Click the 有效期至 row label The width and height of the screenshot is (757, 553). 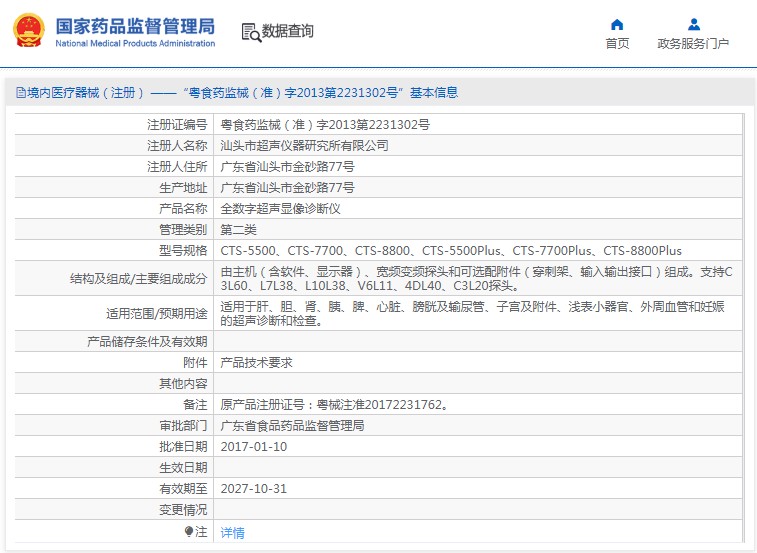(183, 489)
